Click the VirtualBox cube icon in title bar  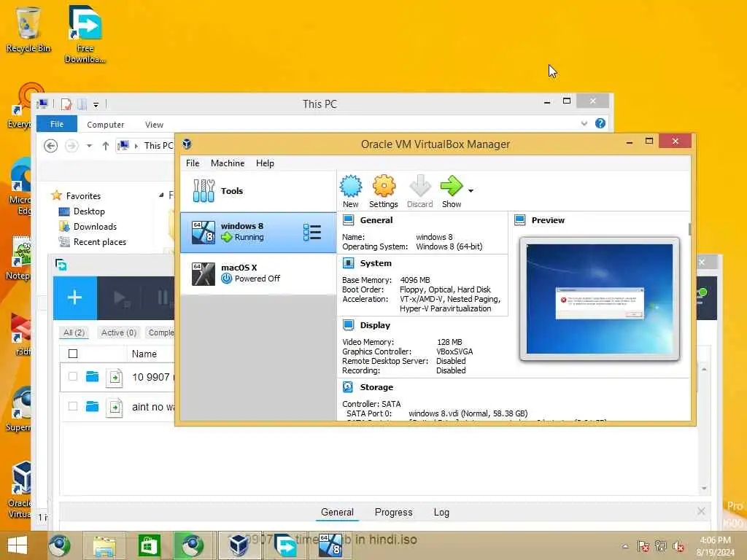click(x=187, y=144)
